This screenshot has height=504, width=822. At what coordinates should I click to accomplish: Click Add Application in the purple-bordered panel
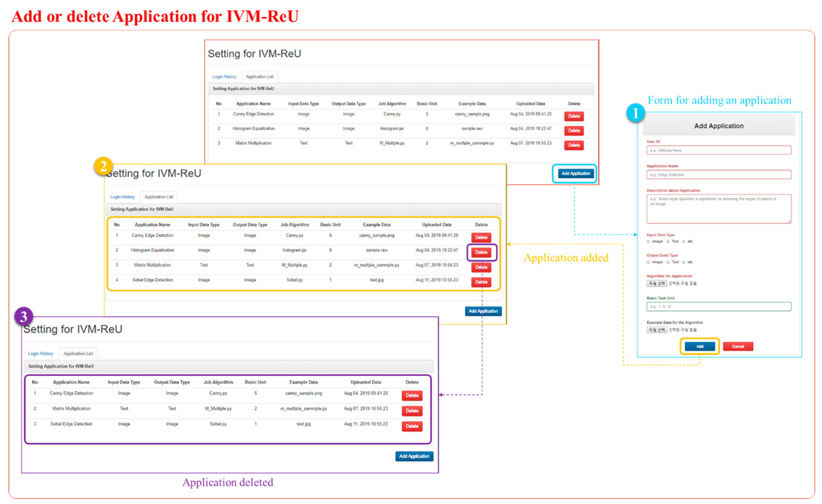[414, 456]
